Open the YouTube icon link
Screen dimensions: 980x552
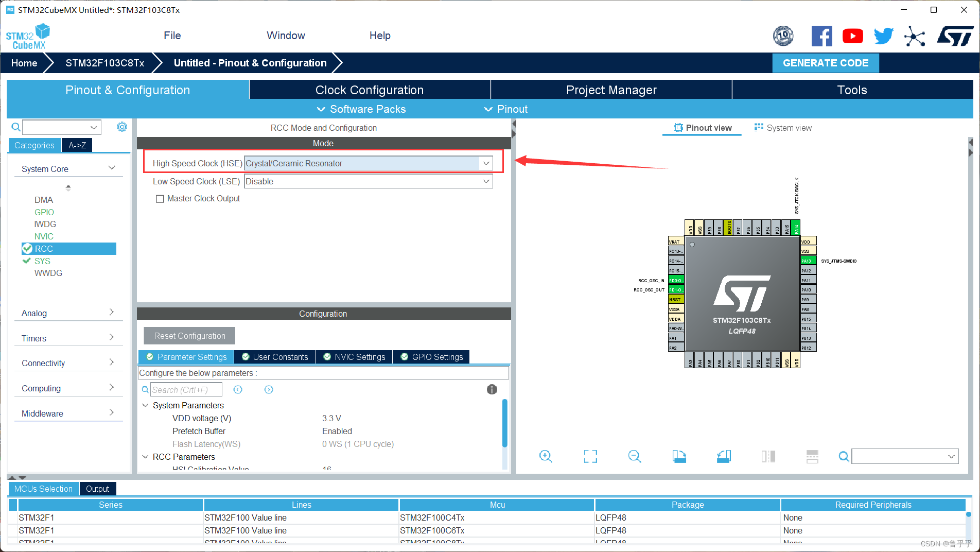tap(853, 36)
